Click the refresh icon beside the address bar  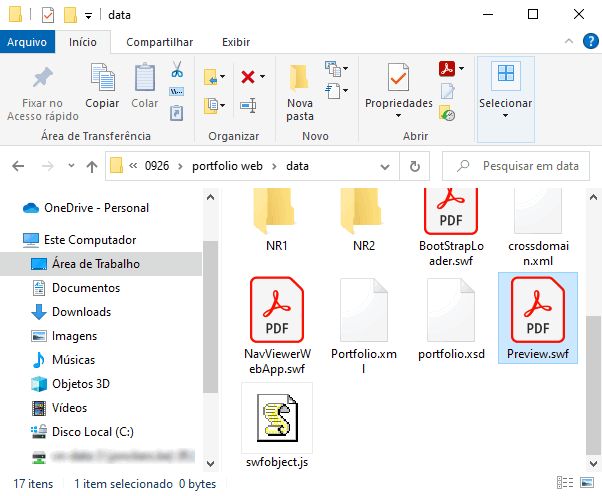point(414,166)
